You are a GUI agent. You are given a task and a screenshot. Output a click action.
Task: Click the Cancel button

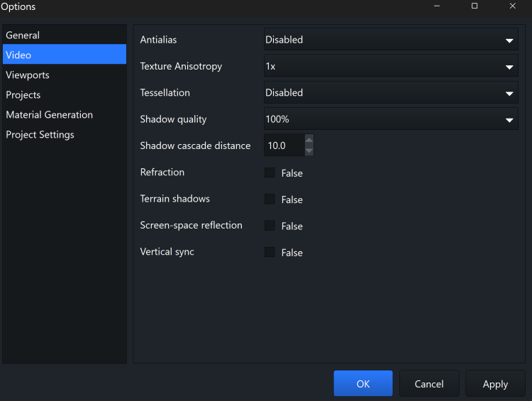pyautogui.click(x=429, y=384)
